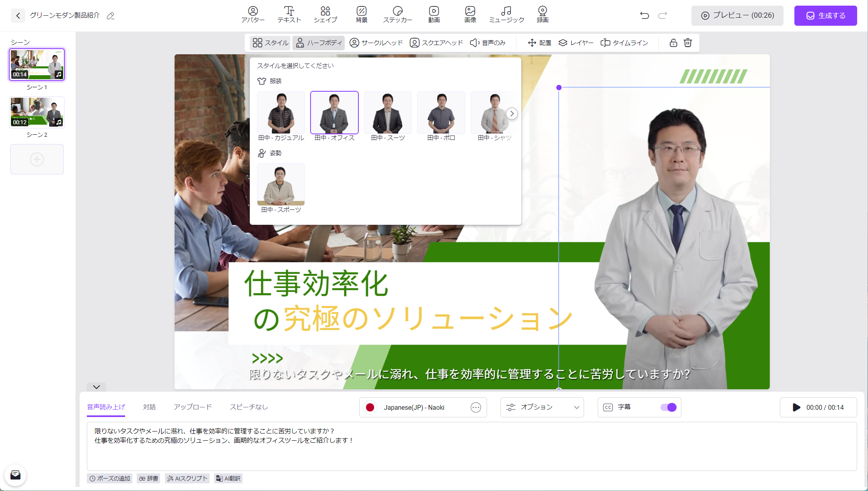Image resolution: width=868 pixels, height=491 pixels.
Task: Open the 配置 alignment options
Action: tap(539, 43)
